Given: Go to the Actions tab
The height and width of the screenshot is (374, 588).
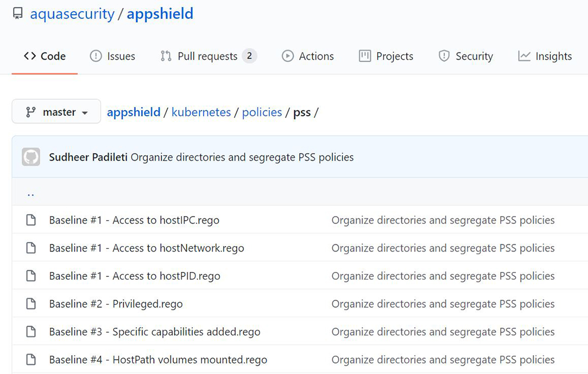Looking at the screenshot, I should (308, 56).
